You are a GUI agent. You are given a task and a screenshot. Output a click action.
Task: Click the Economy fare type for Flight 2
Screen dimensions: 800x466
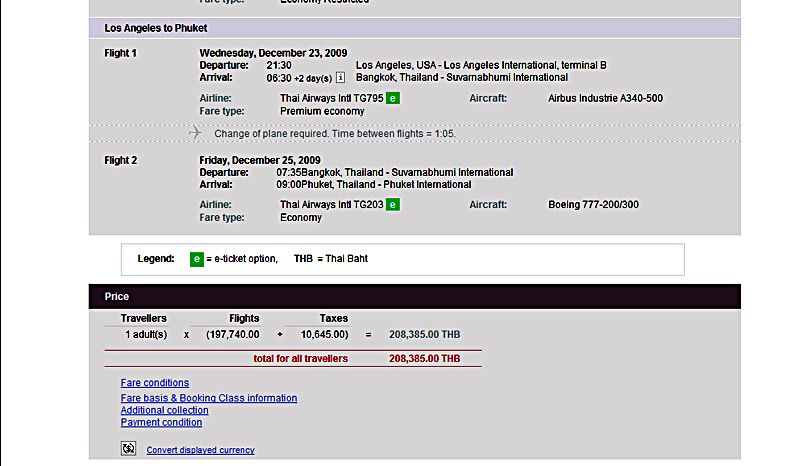[301, 217]
